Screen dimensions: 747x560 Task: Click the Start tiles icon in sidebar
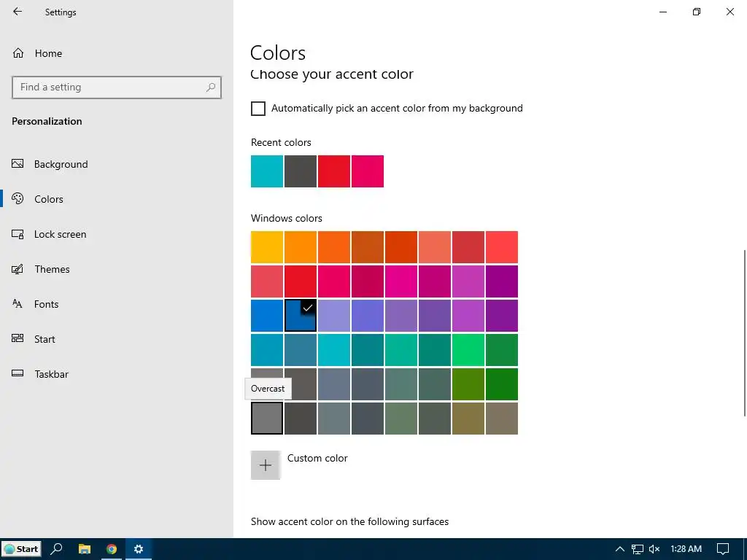pos(18,338)
